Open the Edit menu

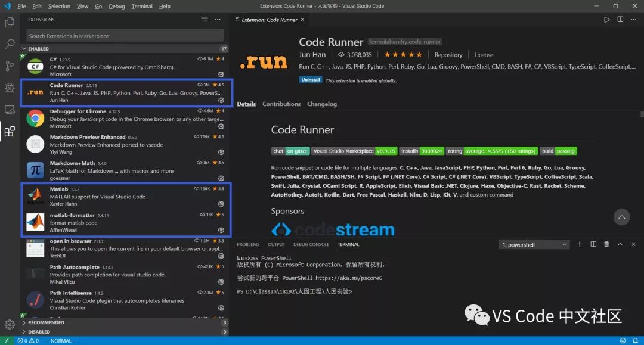tap(37, 6)
